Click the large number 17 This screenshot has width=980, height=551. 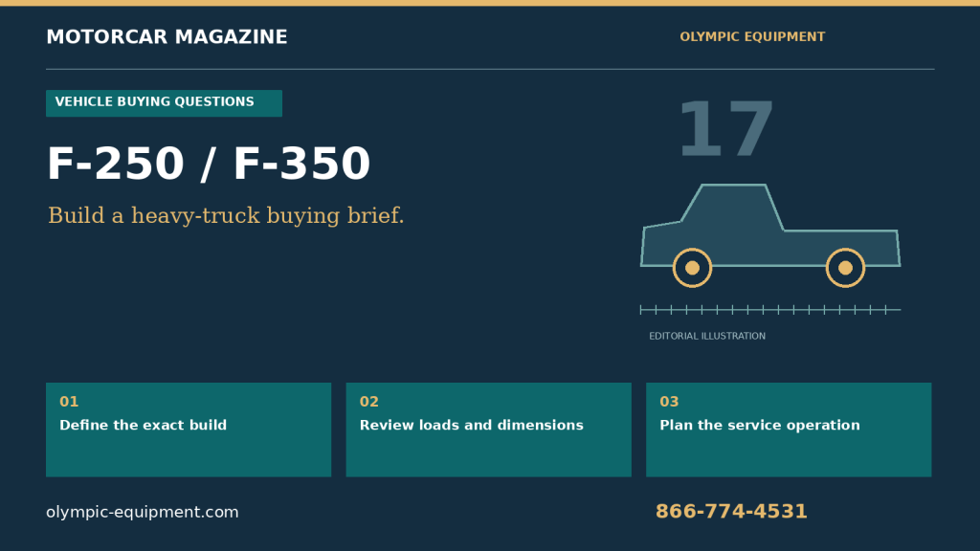tap(725, 129)
